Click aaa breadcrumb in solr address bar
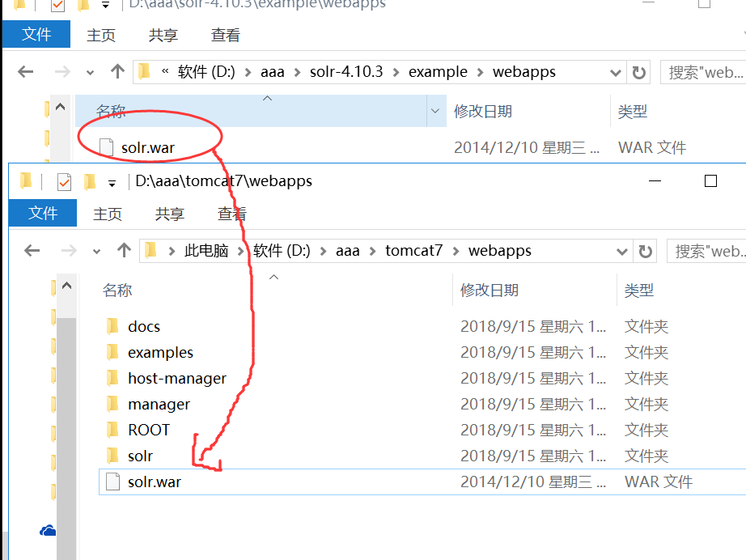The image size is (746, 560). click(273, 72)
